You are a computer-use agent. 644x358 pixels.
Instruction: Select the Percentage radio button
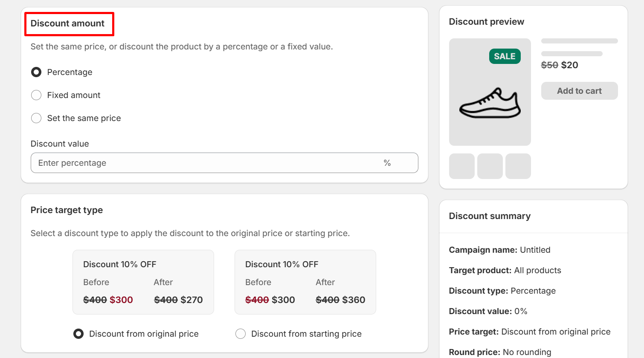36,72
